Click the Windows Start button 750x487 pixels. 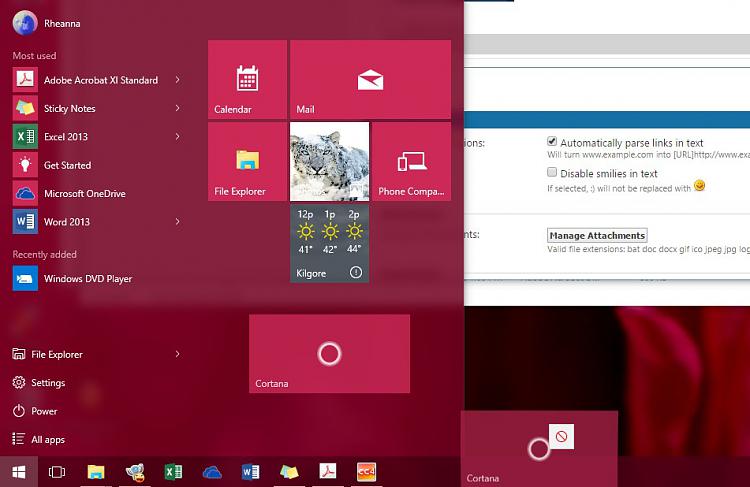19,472
